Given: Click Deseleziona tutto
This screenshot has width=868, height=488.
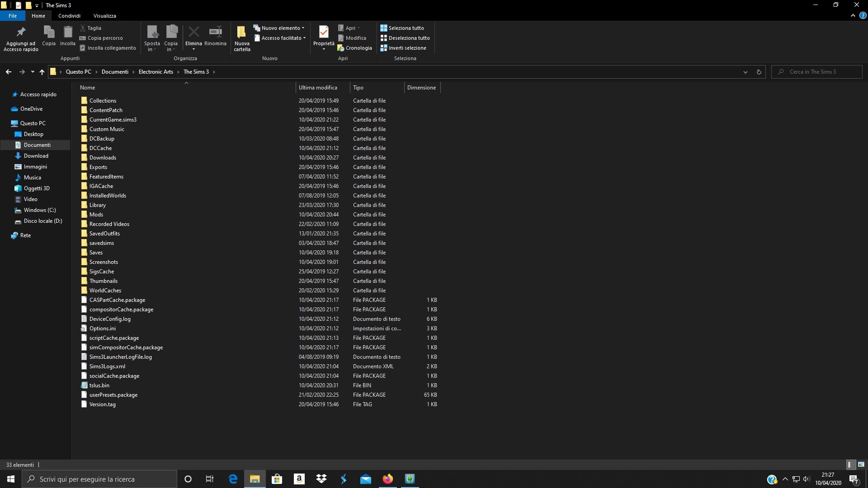Looking at the screenshot, I should pyautogui.click(x=405, y=38).
